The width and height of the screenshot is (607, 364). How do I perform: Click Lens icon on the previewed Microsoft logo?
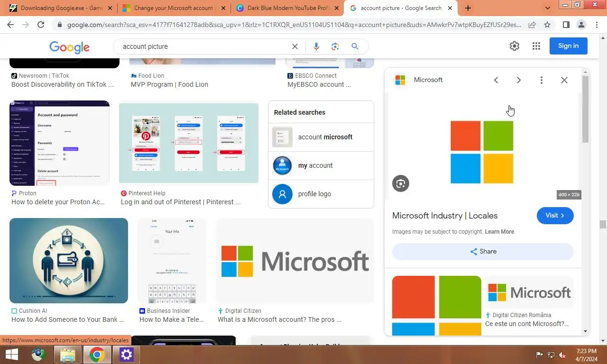[x=401, y=183]
